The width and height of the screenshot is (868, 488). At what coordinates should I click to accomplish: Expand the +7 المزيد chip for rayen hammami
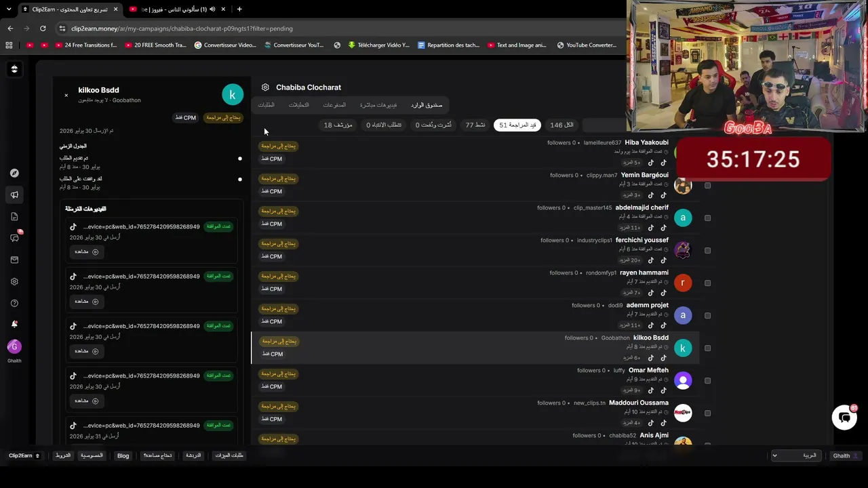pyautogui.click(x=631, y=293)
